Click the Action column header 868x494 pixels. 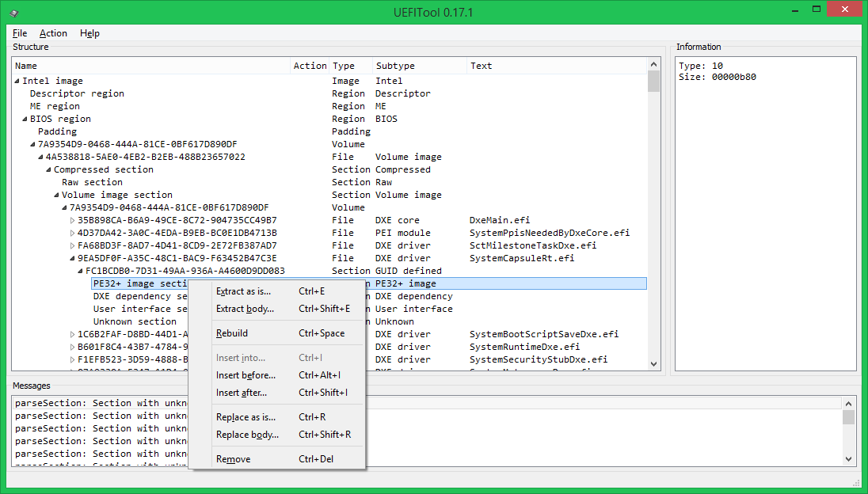pos(310,66)
